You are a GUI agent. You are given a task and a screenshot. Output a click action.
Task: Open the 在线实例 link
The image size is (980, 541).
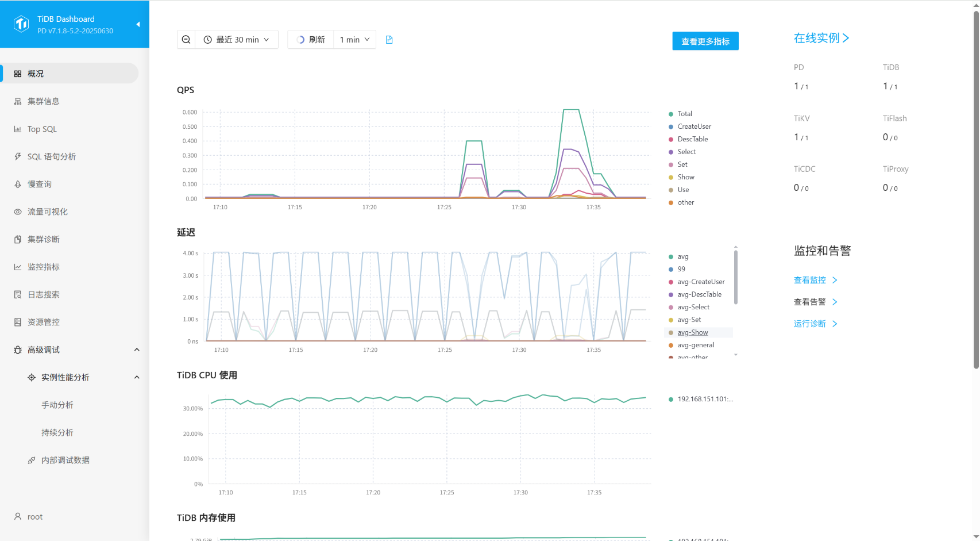point(821,38)
